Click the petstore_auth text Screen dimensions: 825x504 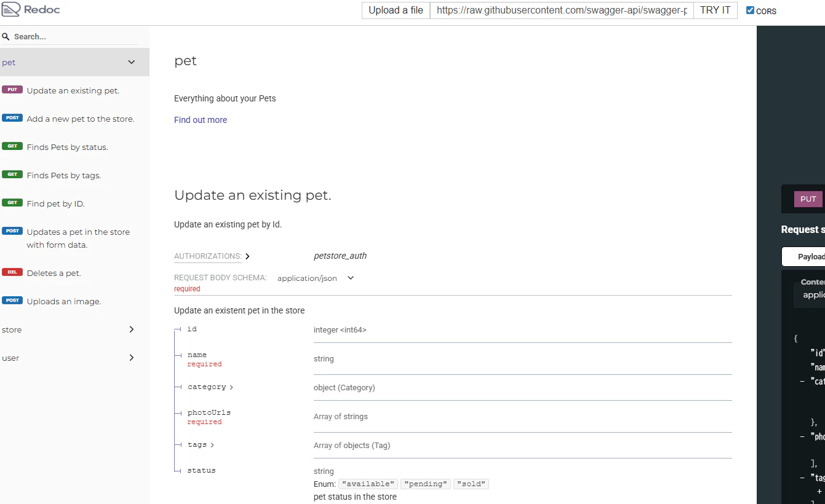[340, 256]
